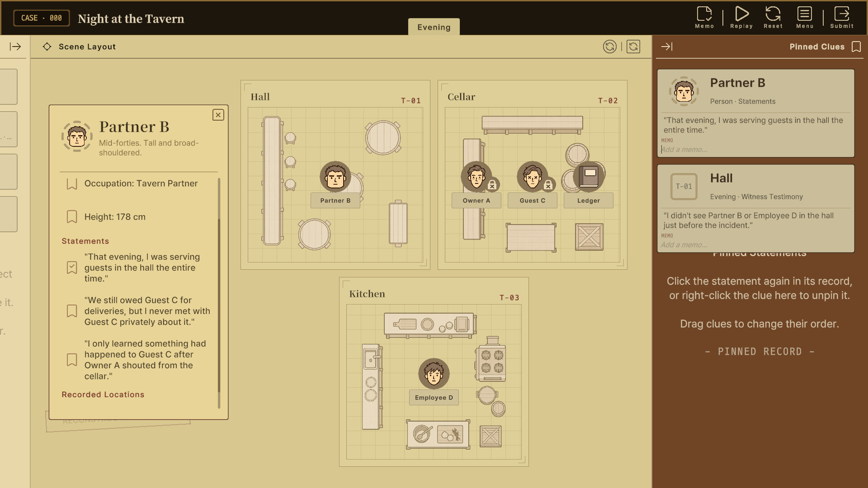Submit the case solution
This screenshot has width=868, height=488.
pyautogui.click(x=842, y=18)
